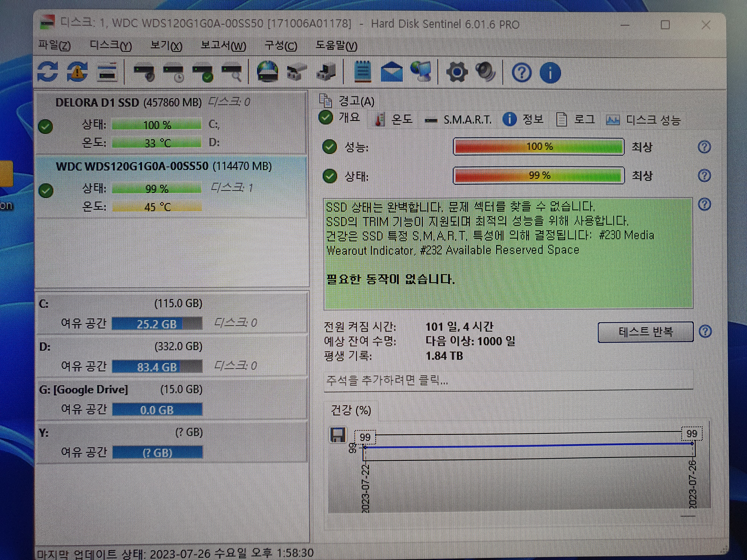The height and width of the screenshot is (560, 747).
Task: Click the 성능 100 % performance bar
Action: 539,146
